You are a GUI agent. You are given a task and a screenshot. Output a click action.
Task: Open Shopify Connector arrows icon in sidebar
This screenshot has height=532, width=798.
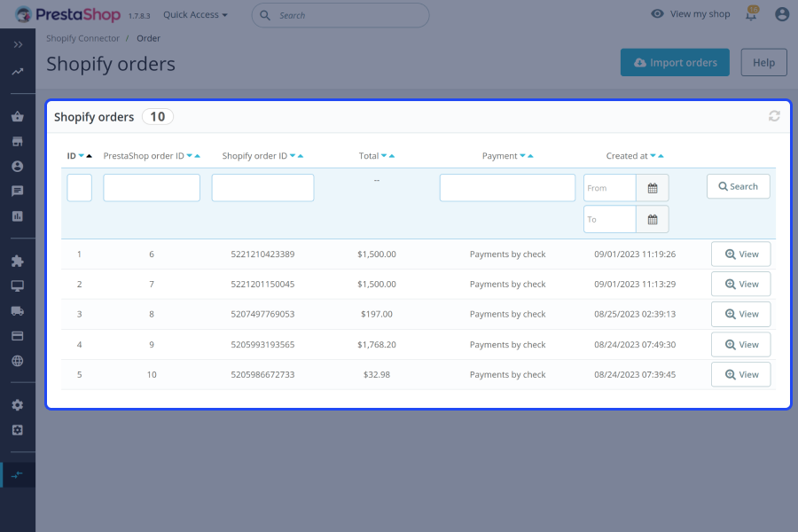18,475
